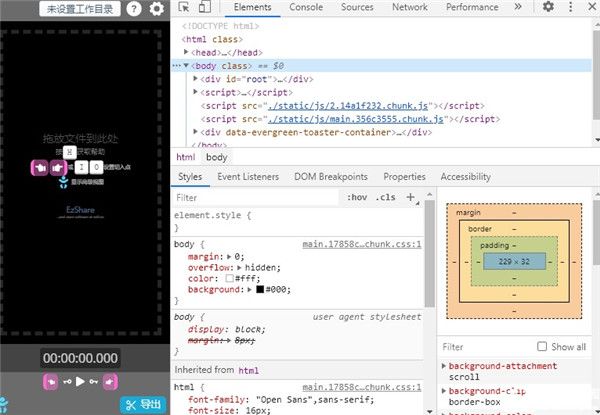Open the help question mark icon
Image resolution: width=600 pixels, height=415 pixels.
[x=134, y=8]
